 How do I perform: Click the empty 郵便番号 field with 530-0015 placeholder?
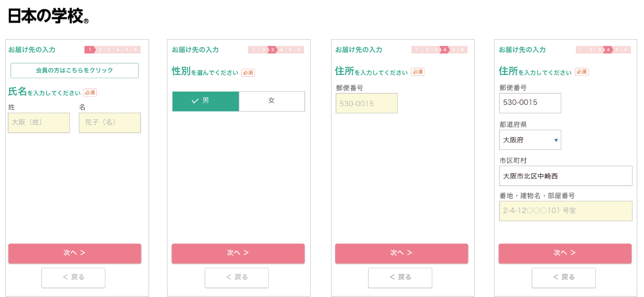367,103
